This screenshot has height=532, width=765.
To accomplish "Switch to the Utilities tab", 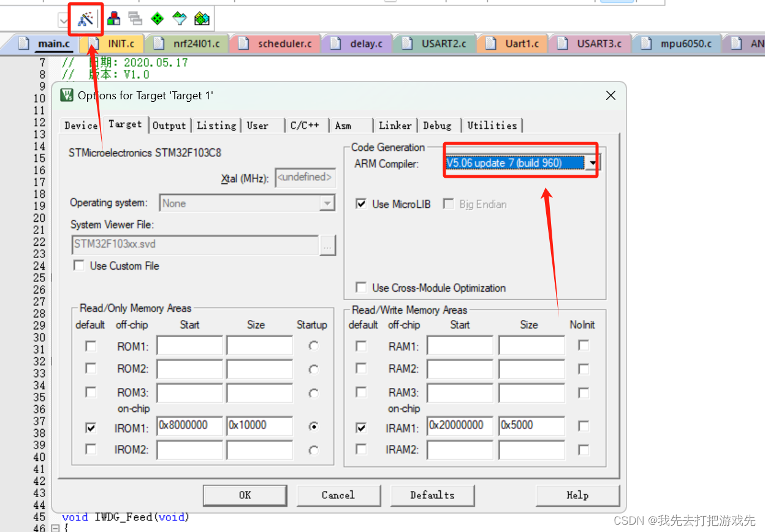I will coord(492,126).
